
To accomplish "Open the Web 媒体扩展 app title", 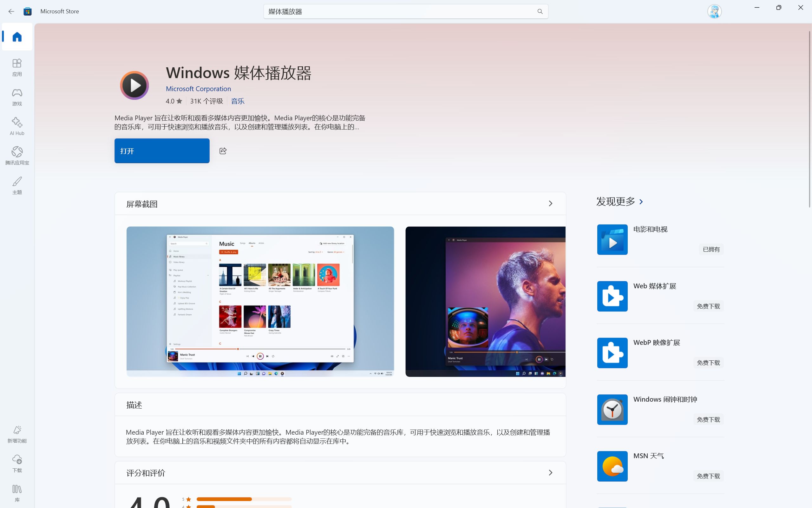I will coord(655,286).
